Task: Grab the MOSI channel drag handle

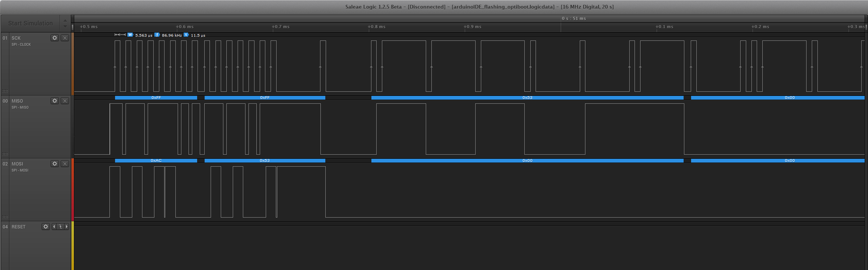Action: pos(5,217)
